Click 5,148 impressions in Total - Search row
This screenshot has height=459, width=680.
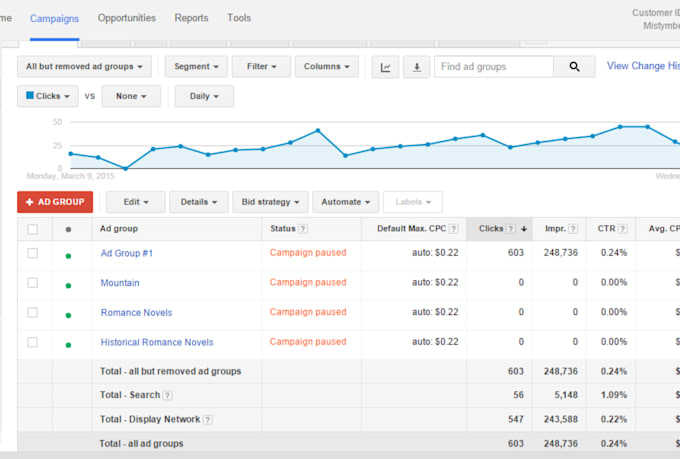(566, 395)
